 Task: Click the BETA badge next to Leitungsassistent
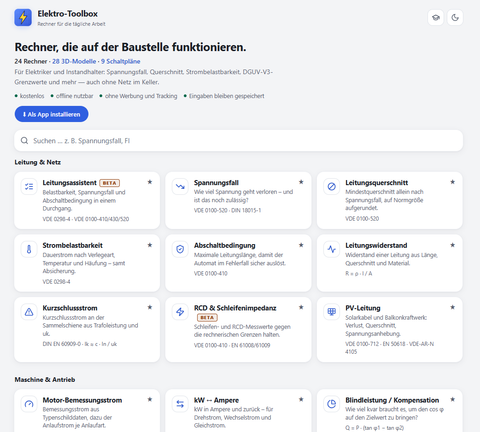point(109,183)
